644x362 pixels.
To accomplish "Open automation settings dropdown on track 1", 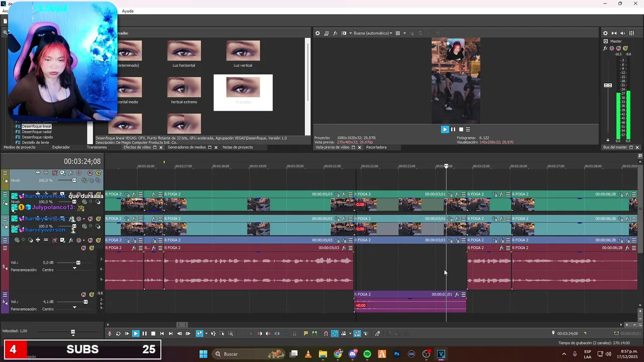I will click(x=85, y=173).
